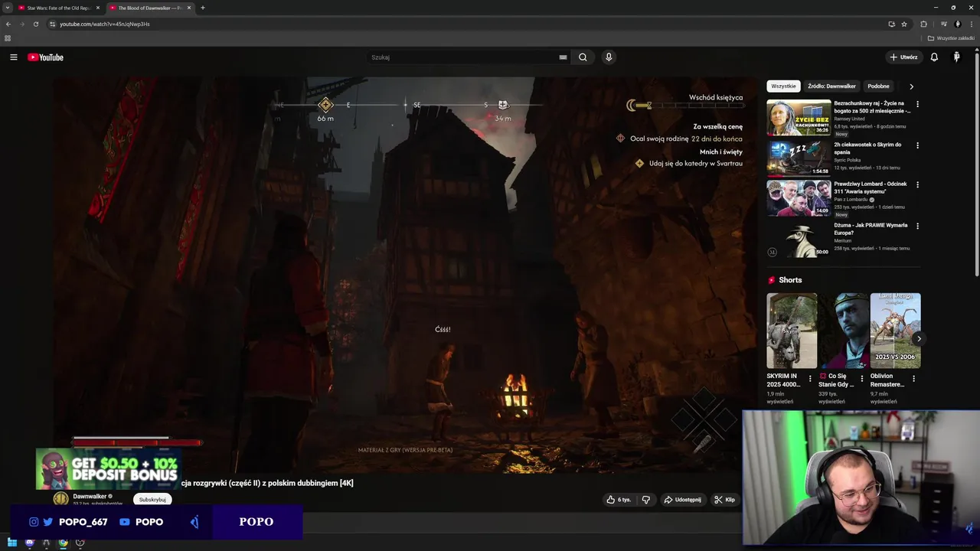Open the on-screen keyboard in search box
The height and width of the screenshot is (551, 980).
(563, 57)
